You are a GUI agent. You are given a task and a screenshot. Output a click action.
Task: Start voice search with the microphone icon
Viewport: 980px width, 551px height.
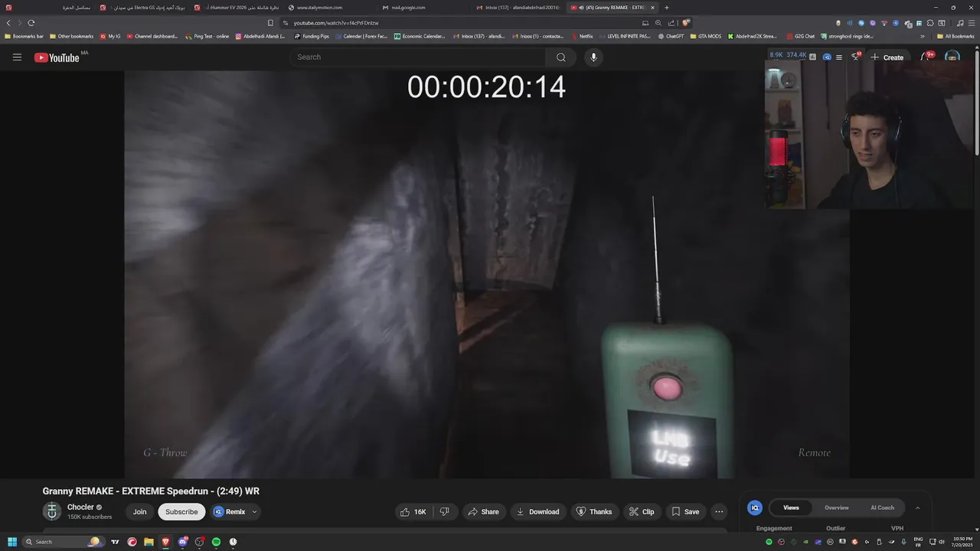[593, 57]
